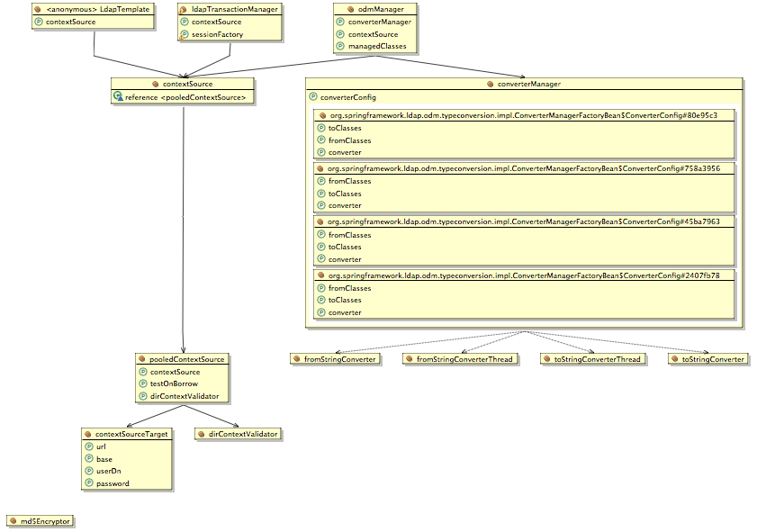Image resolution: width=757 pixels, height=532 pixels.
Task: Click fromClasses text under ConverterConfig#2407fb78
Action: 350,288
